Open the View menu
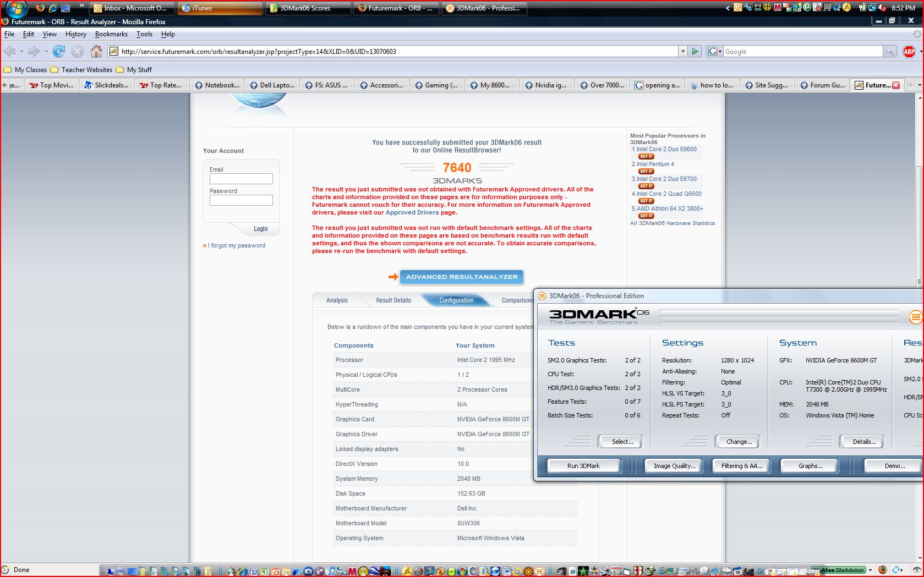This screenshot has width=924, height=577. pyautogui.click(x=50, y=34)
